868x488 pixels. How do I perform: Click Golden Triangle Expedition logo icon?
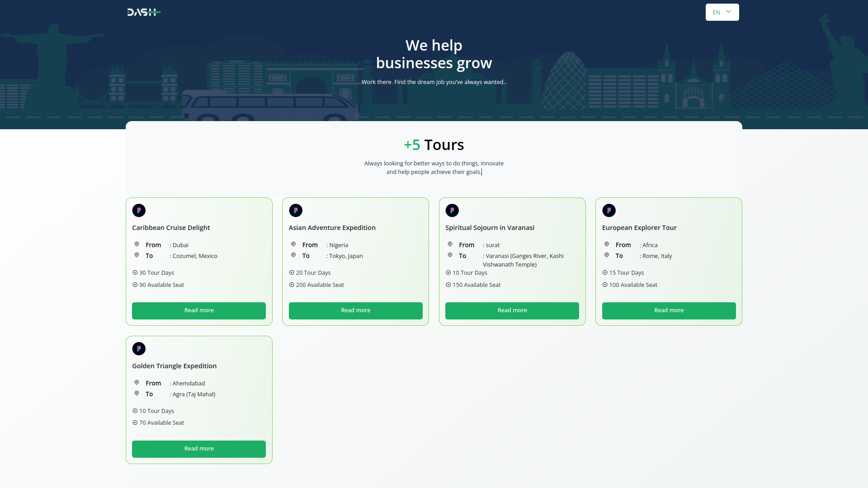click(x=139, y=349)
